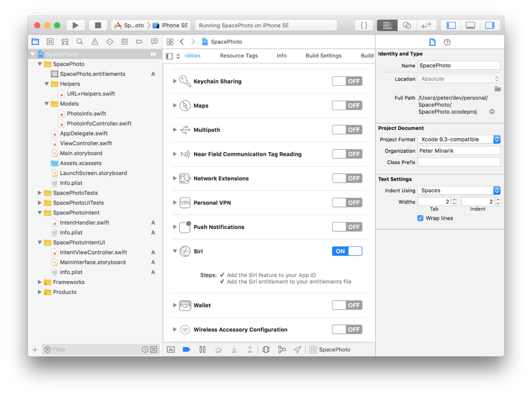Go forward in editor history
The image size is (532, 396).
point(193,42)
